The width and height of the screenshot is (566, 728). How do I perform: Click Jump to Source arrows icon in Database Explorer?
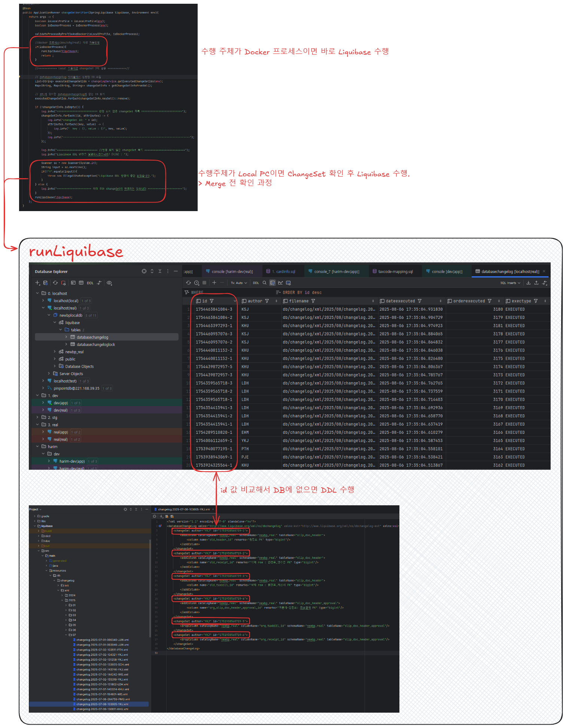pyautogui.click(x=99, y=283)
